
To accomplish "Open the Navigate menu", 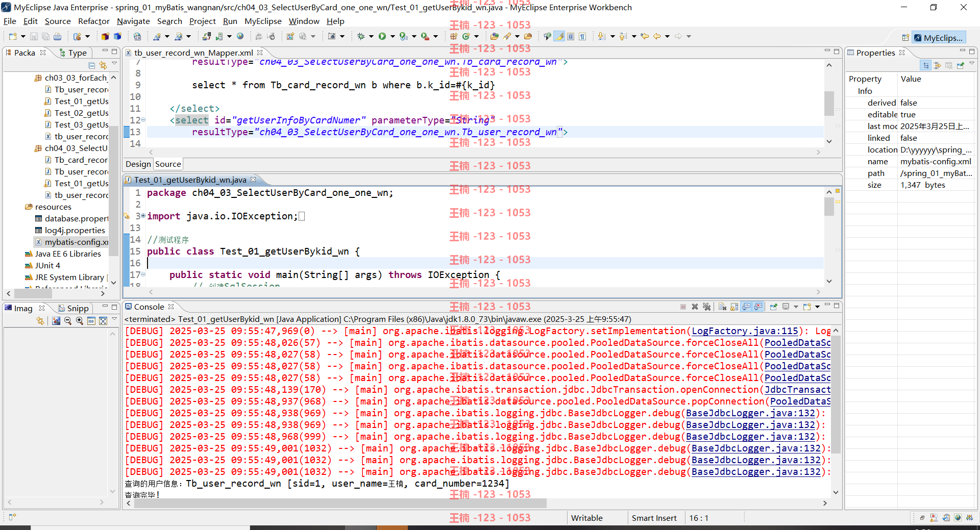I will coord(133,21).
